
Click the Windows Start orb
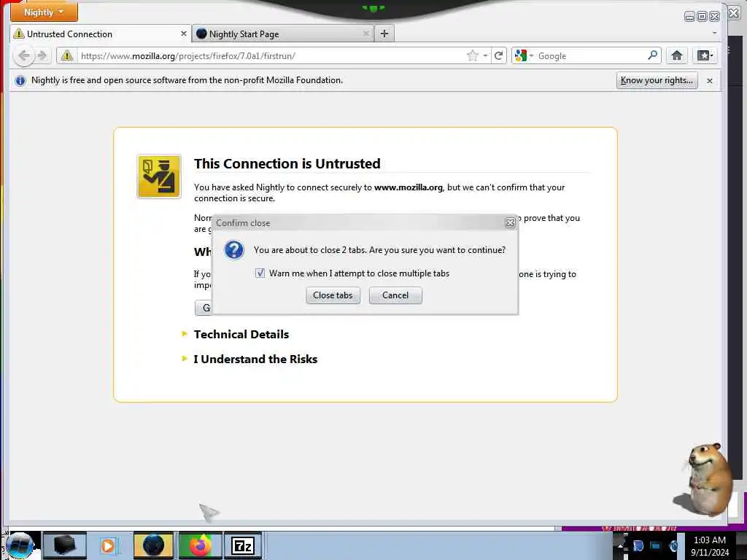(x=20, y=545)
